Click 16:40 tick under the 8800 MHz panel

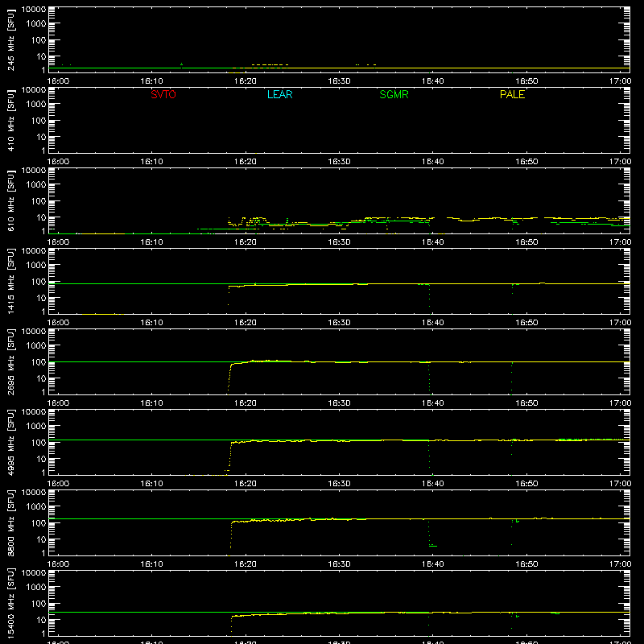[432, 564]
